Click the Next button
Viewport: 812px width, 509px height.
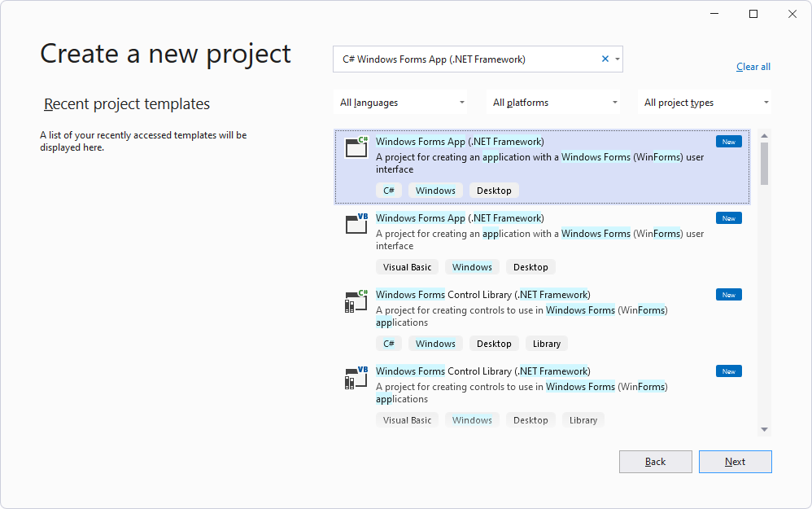pyautogui.click(x=735, y=461)
